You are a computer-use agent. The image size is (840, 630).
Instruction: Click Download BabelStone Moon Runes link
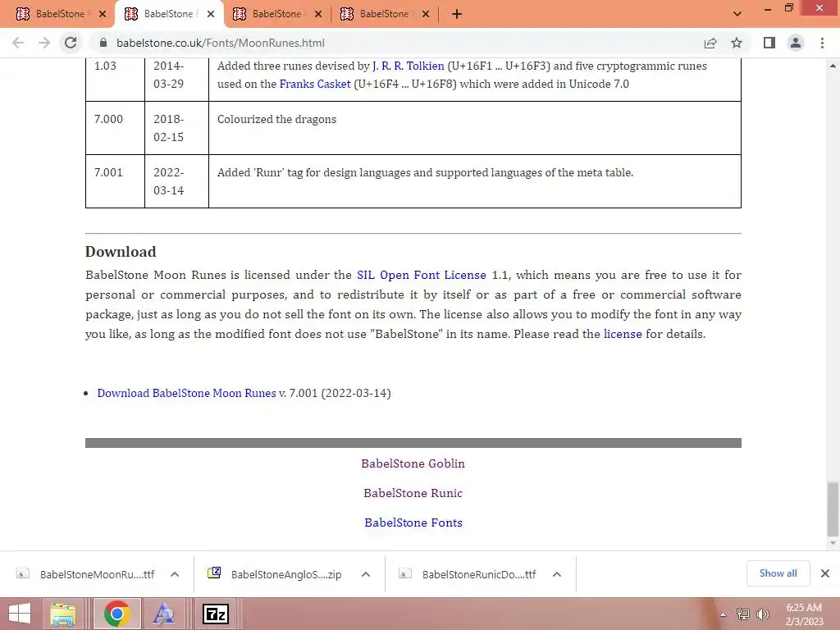click(186, 393)
